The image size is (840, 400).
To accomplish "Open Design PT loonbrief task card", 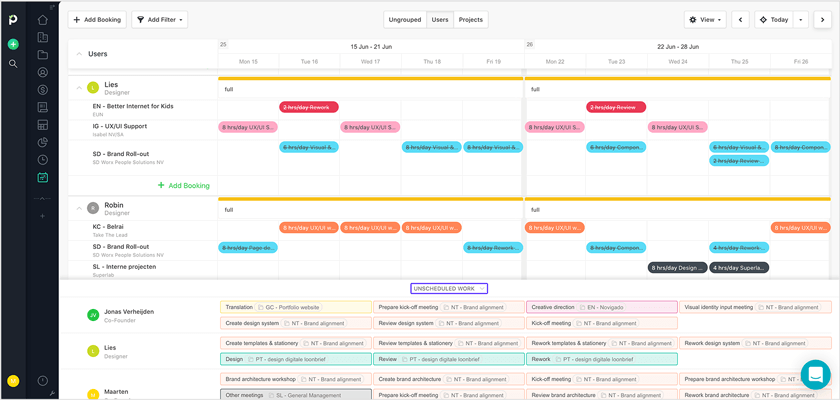I will (x=296, y=359).
